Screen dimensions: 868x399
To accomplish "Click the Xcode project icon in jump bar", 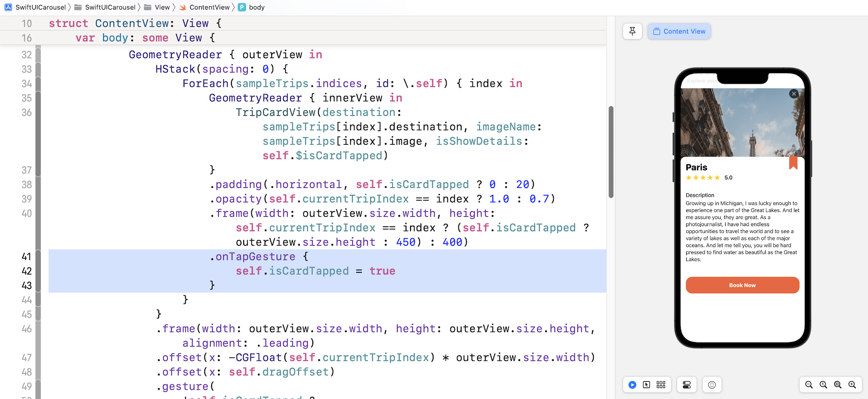I will click(8, 7).
